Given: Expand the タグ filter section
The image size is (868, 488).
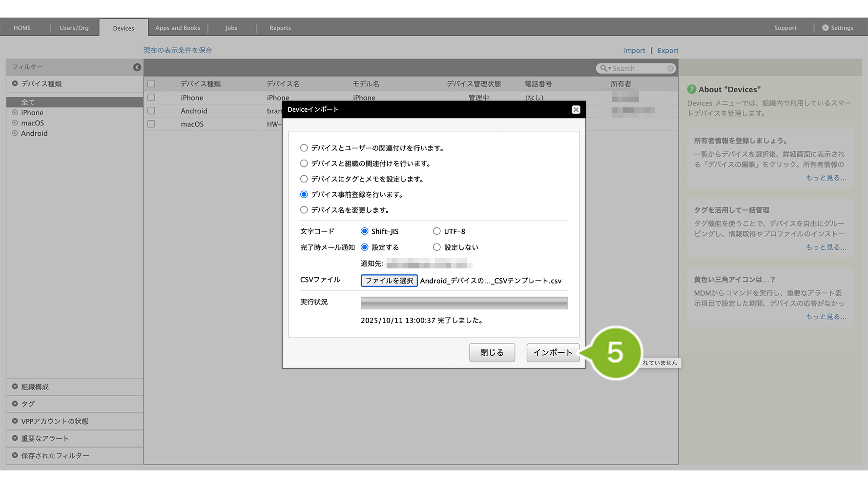Looking at the screenshot, I should pyautogui.click(x=28, y=404).
